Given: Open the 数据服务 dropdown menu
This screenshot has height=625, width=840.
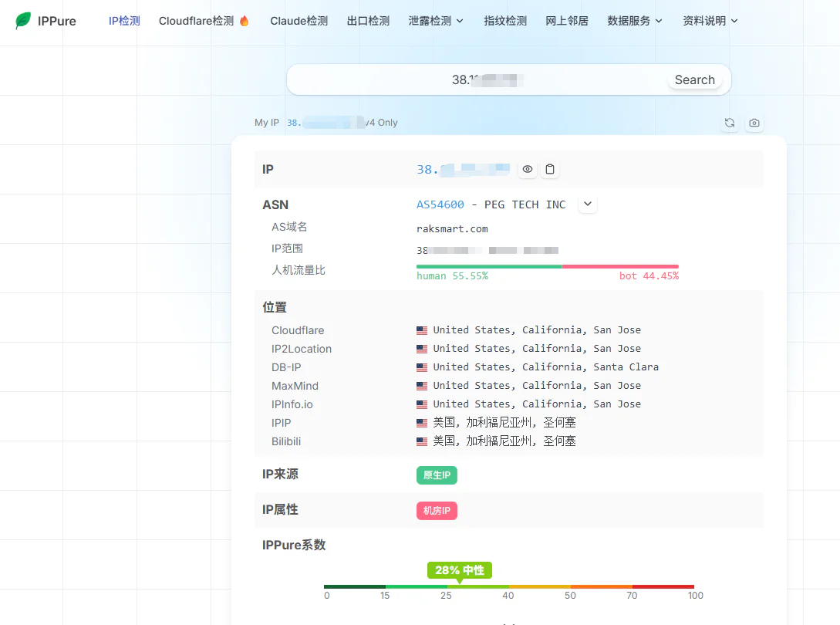Looking at the screenshot, I should pyautogui.click(x=635, y=21).
